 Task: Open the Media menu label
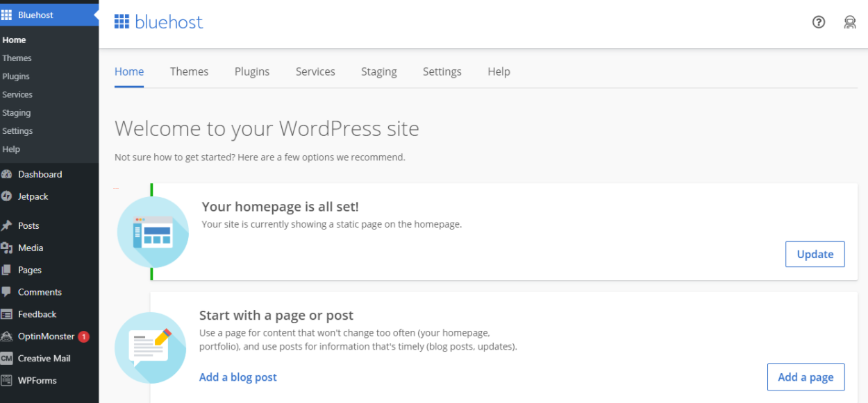click(x=31, y=248)
